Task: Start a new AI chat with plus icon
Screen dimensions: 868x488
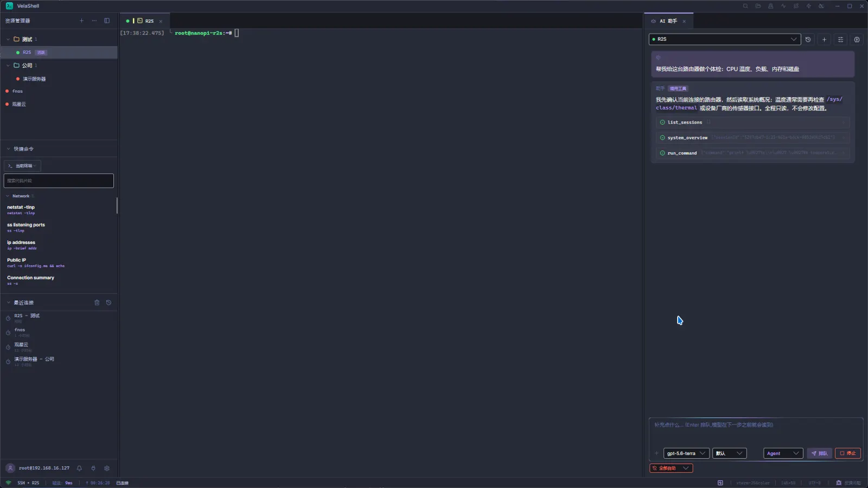Action: click(x=824, y=40)
